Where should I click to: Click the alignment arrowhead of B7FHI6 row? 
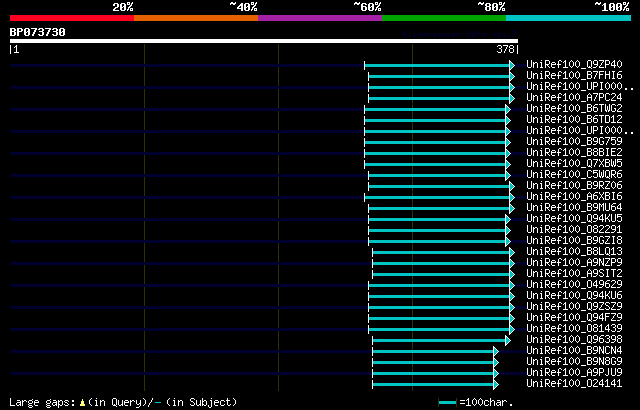pos(512,76)
